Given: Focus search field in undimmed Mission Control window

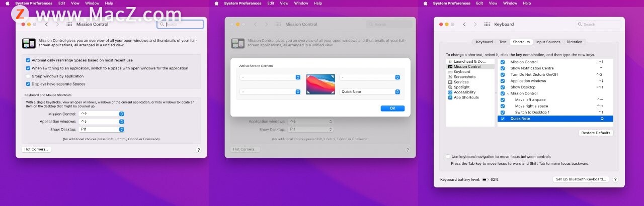Looking at the screenshot, I should [x=181, y=24].
